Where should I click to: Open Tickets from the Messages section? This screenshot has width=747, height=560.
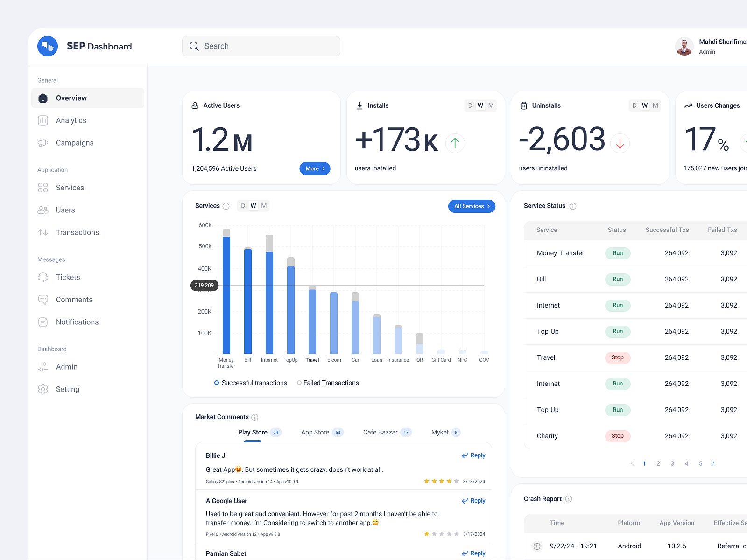[x=43, y=277]
